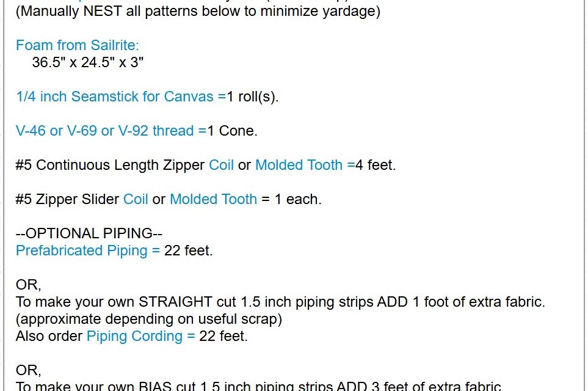Click Coil link in Zipper Slider line
The height and width of the screenshot is (391, 588).
(x=136, y=199)
